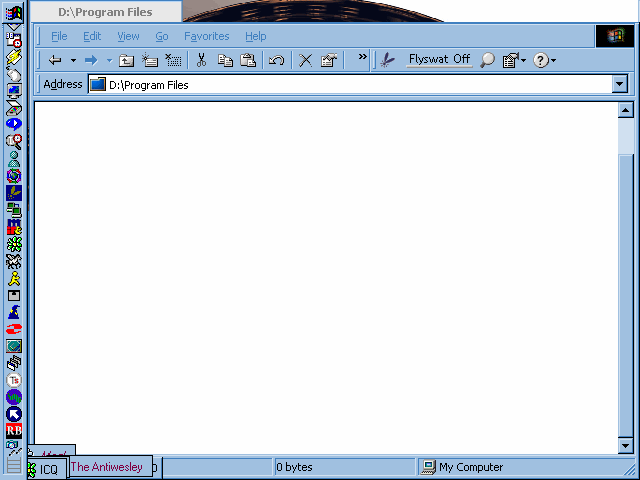The height and width of the screenshot is (480, 640).
Task: Open the Properties toolbar icon
Action: tap(328, 60)
